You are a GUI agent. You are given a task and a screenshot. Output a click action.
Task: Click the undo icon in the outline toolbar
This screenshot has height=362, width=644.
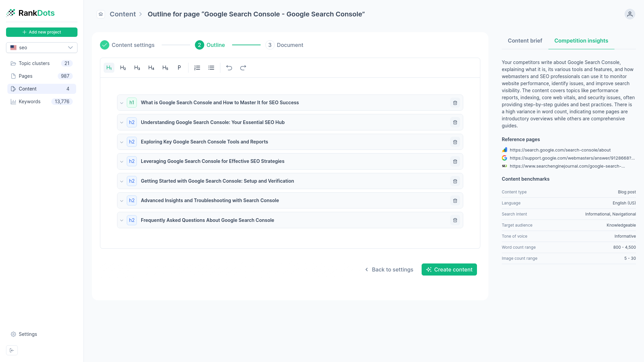(x=229, y=67)
